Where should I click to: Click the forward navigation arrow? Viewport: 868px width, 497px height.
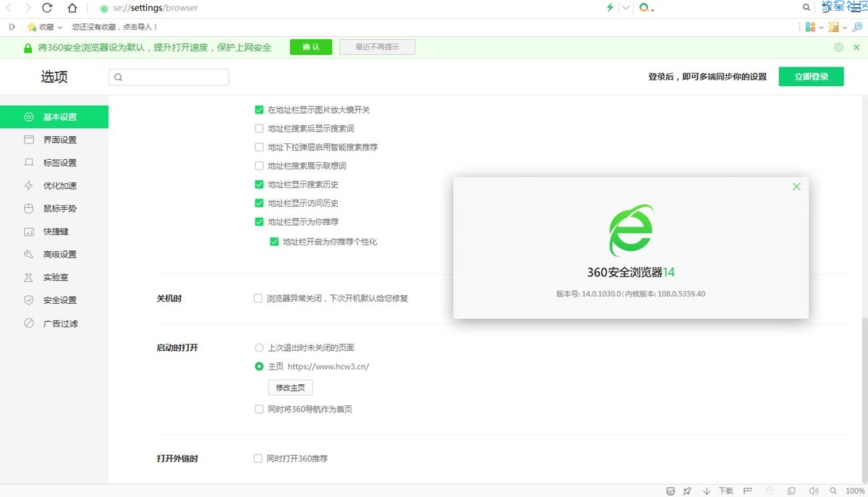28,8
